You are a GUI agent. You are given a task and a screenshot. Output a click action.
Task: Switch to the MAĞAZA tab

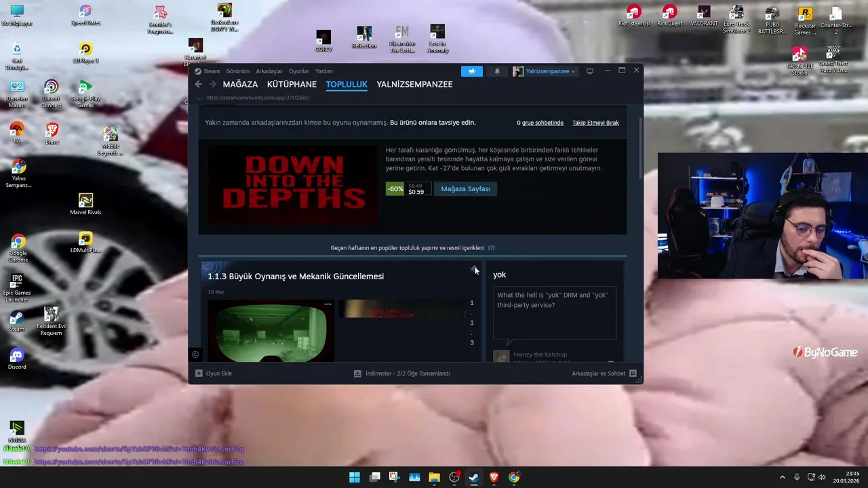point(240,84)
